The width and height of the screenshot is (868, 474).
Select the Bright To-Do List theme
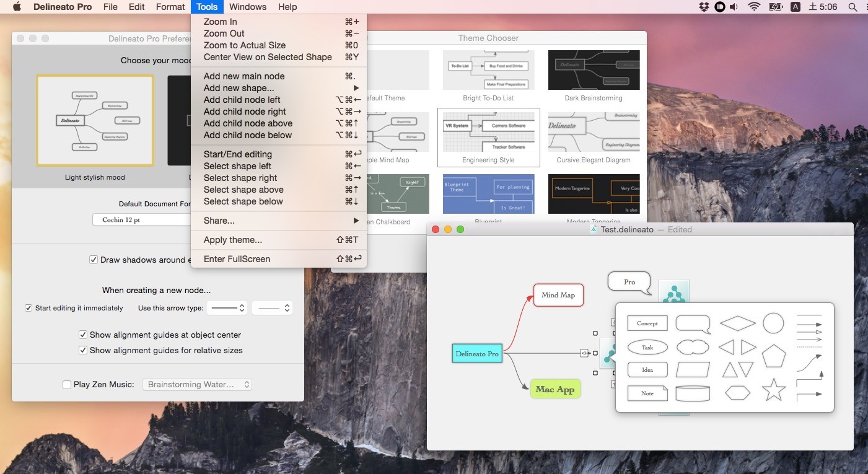[488, 70]
